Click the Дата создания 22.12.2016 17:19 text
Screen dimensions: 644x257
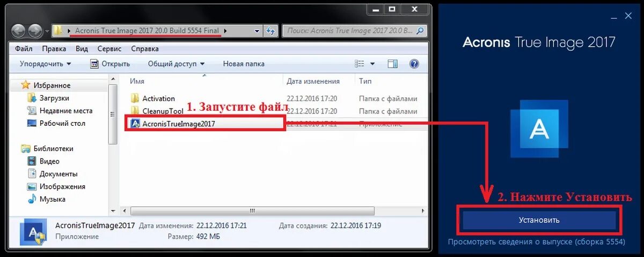click(330, 225)
